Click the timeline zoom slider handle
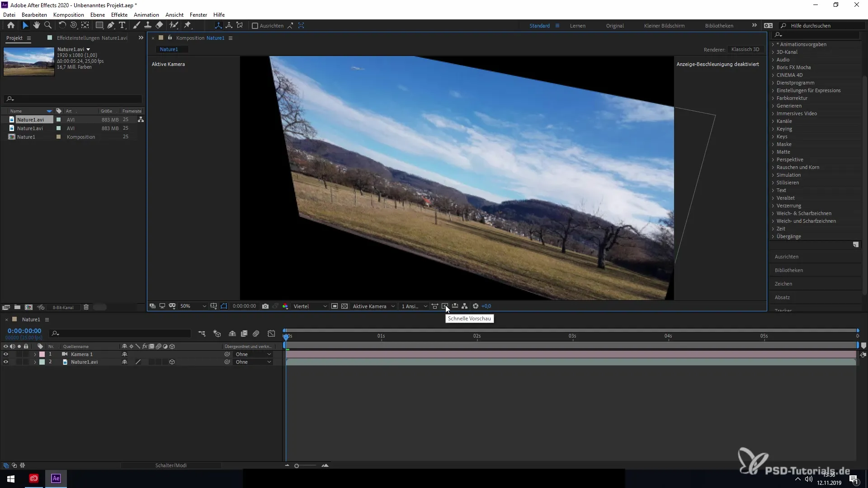 point(297,465)
